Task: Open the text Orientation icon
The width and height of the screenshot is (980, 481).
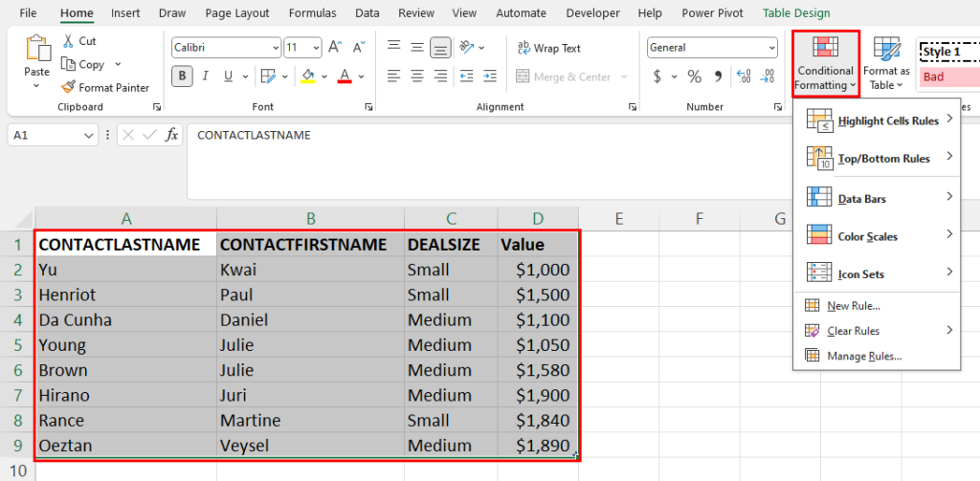Action: [467, 48]
